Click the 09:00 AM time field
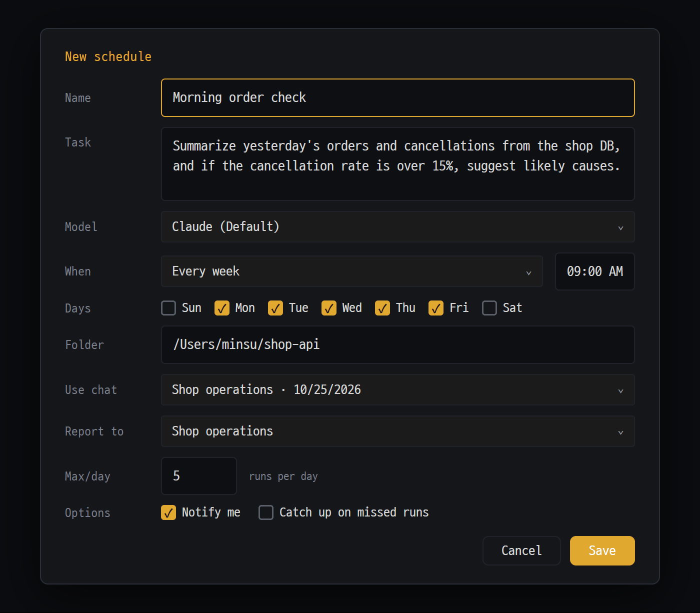Viewport: 700px width, 613px height. pos(594,271)
